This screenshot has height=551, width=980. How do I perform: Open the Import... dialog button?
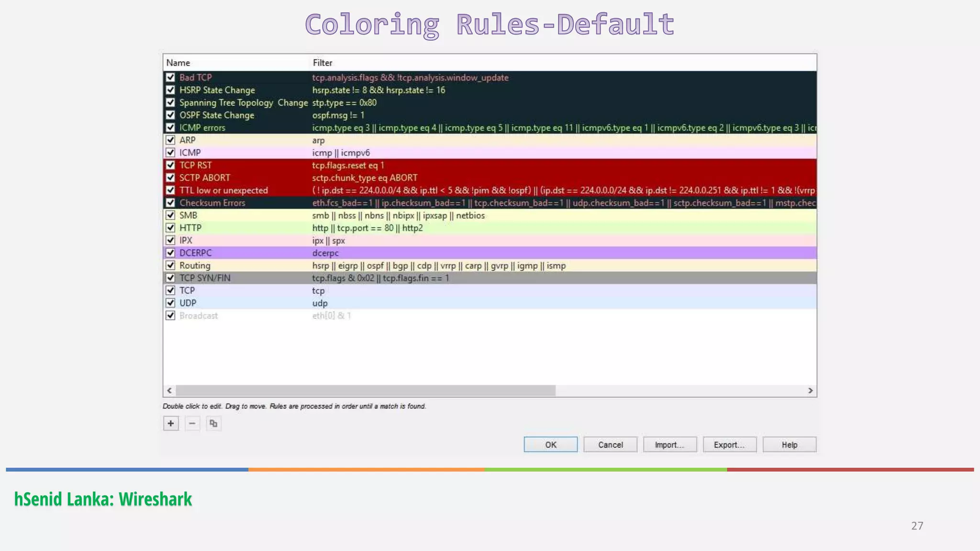tap(670, 444)
